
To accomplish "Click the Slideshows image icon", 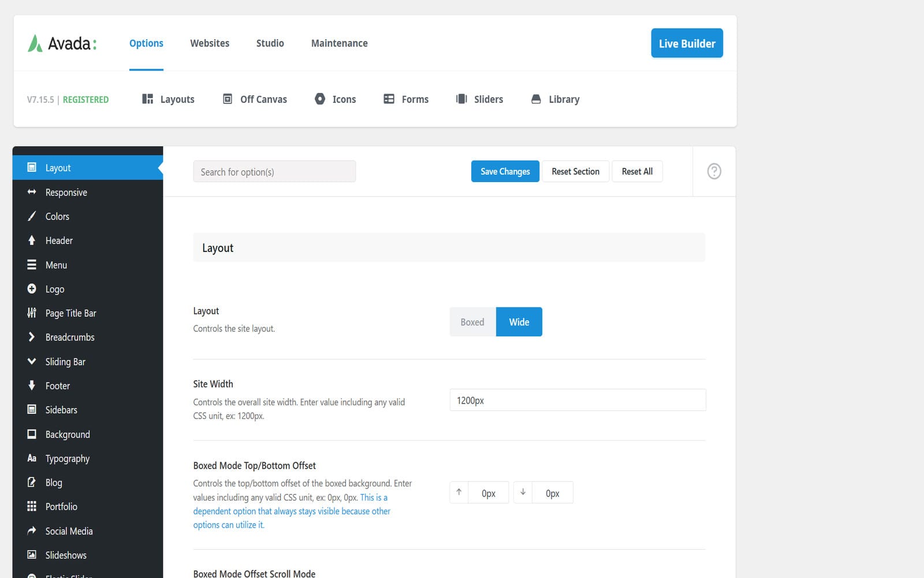I will point(32,554).
